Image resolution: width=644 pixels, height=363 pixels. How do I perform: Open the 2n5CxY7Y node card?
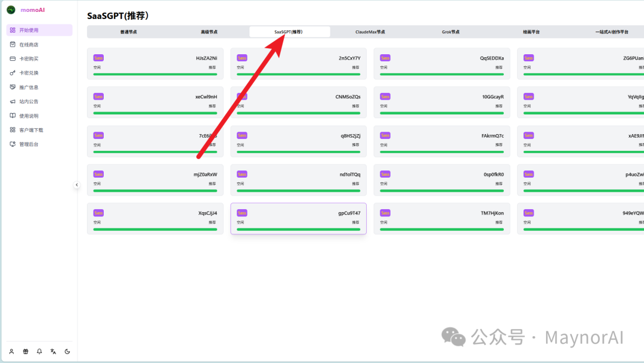(x=299, y=64)
